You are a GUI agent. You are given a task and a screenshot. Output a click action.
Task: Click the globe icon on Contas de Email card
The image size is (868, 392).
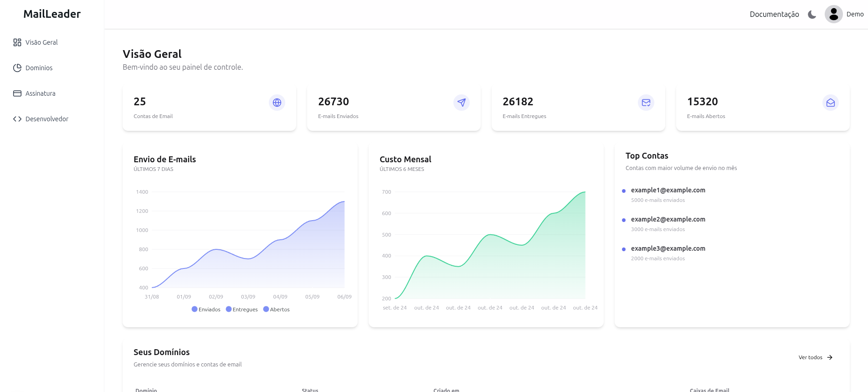(x=277, y=103)
